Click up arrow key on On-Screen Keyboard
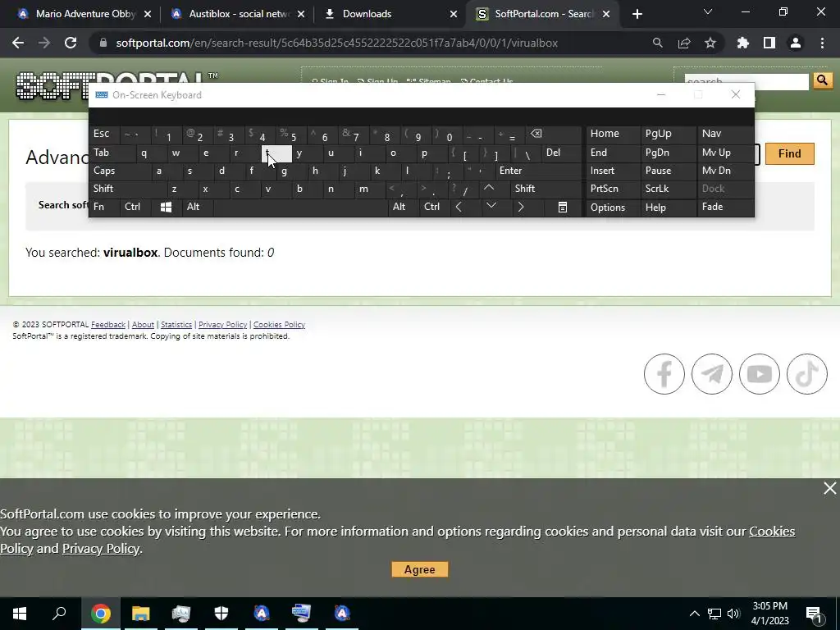 tap(489, 188)
